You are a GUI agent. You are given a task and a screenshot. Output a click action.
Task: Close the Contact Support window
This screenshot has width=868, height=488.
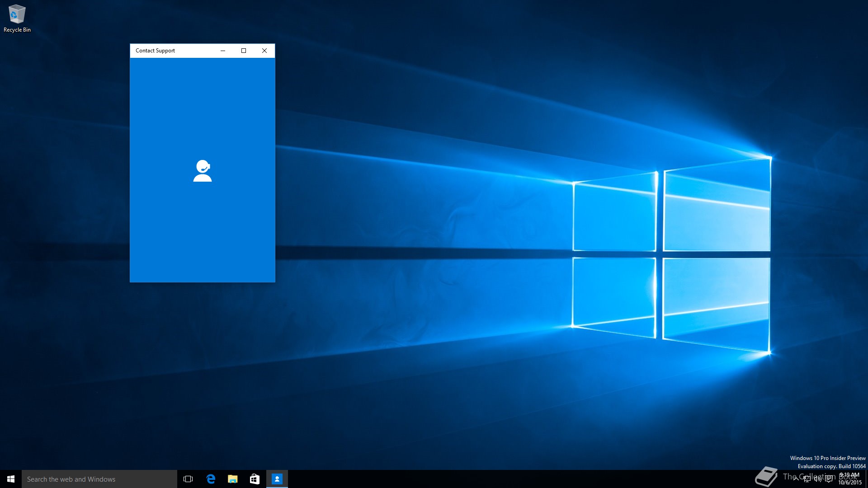[x=264, y=51]
